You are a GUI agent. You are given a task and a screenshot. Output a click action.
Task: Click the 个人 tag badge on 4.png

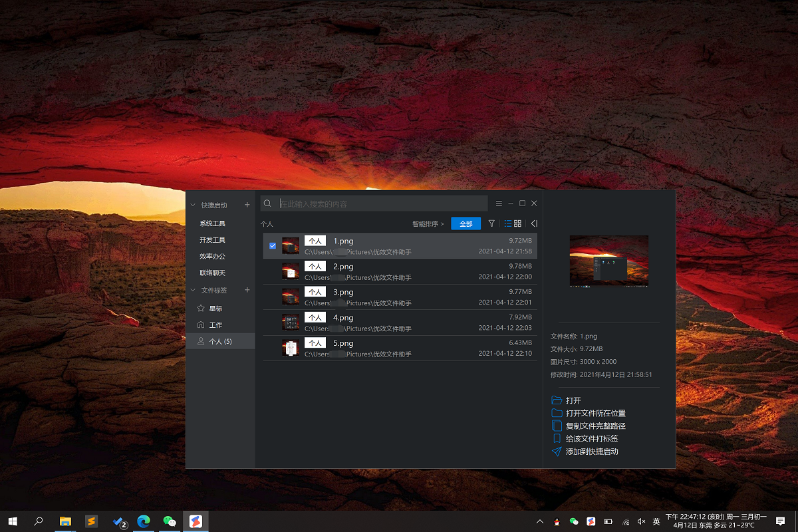click(x=315, y=317)
